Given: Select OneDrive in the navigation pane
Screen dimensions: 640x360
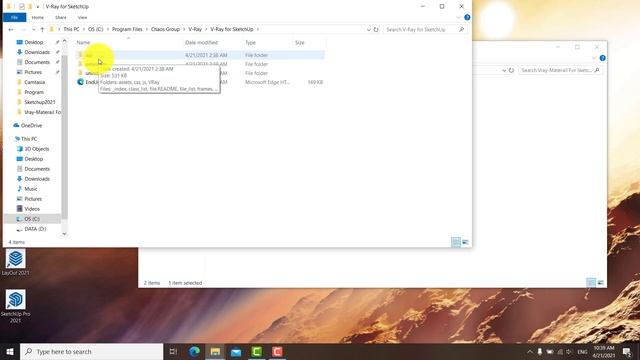Looking at the screenshot, I should (x=31, y=126).
